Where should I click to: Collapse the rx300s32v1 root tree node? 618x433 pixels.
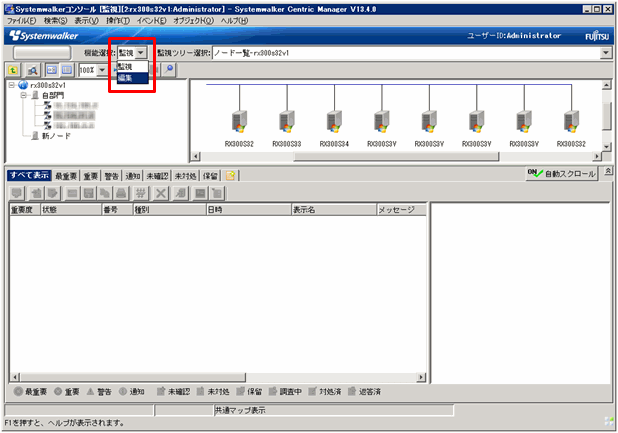click(11, 86)
